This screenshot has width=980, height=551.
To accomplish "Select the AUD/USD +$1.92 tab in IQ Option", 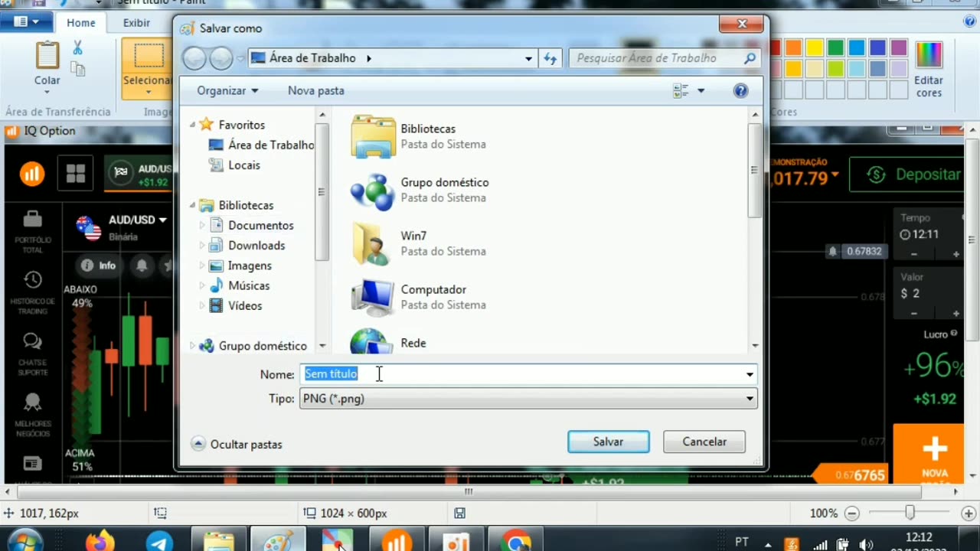I will (x=140, y=174).
